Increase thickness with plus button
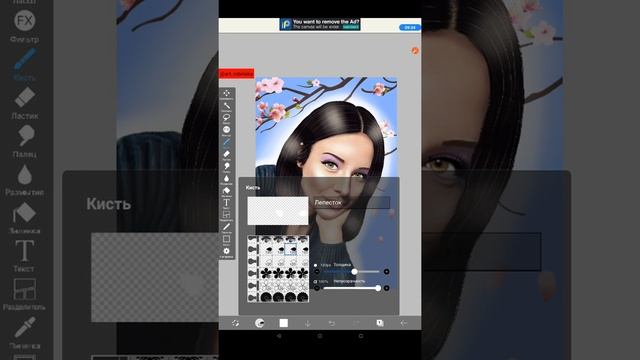This screenshot has width=640, height=360. coord(386,271)
